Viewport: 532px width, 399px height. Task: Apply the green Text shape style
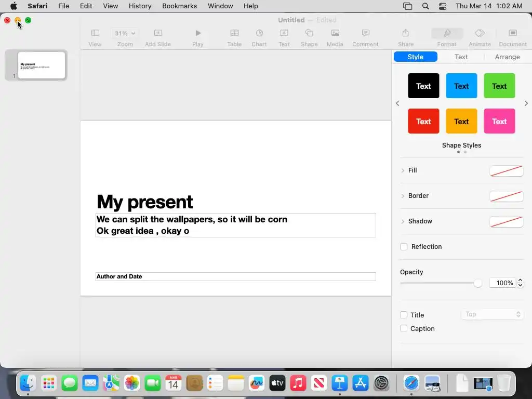point(499,86)
